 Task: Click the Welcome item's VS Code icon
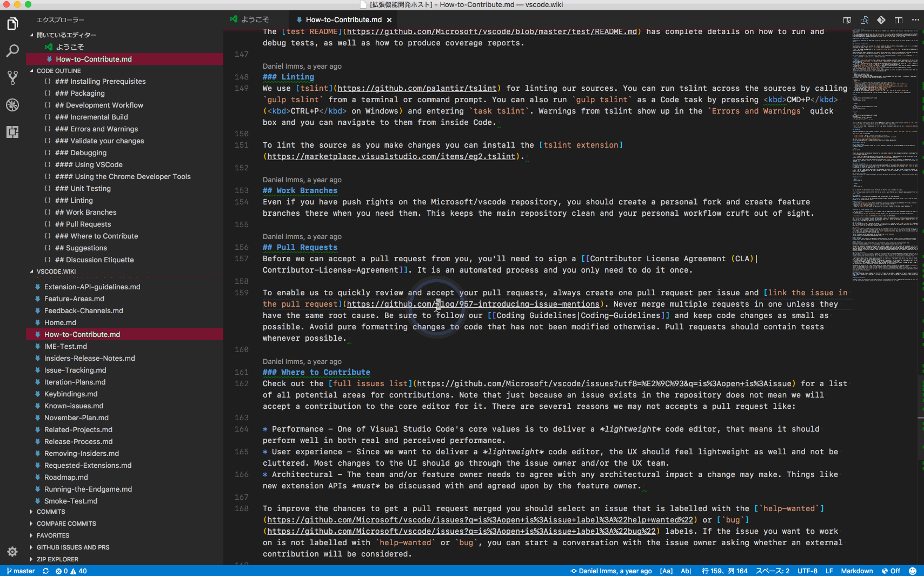[x=49, y=47]
